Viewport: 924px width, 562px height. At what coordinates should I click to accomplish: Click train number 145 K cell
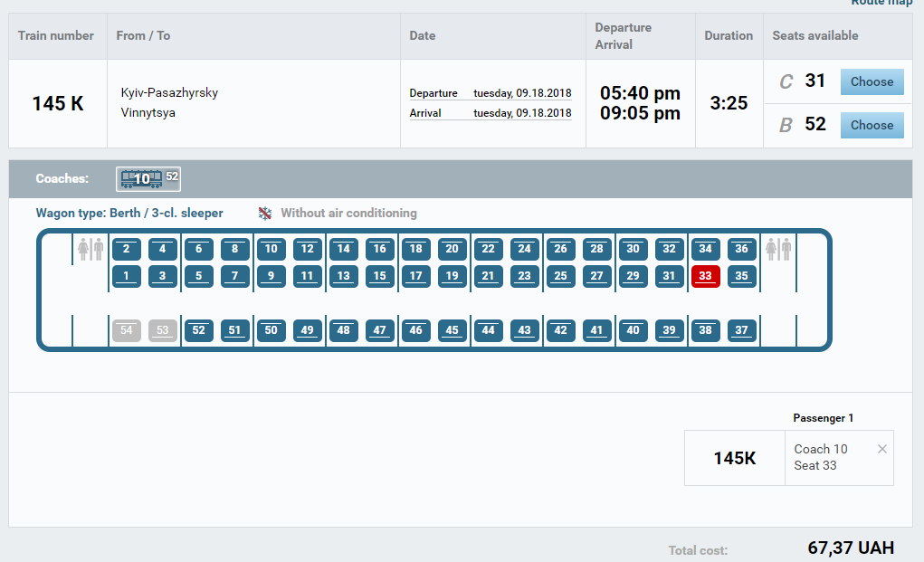point(58,104)
